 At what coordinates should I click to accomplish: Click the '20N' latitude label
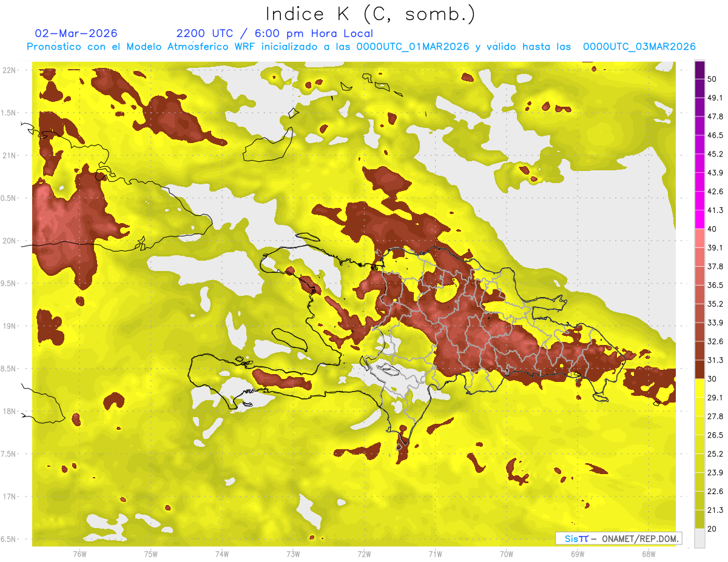(10, 241)
